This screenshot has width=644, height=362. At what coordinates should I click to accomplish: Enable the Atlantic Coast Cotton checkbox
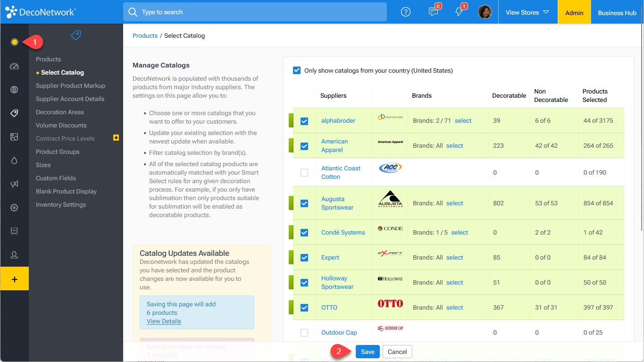304,173
